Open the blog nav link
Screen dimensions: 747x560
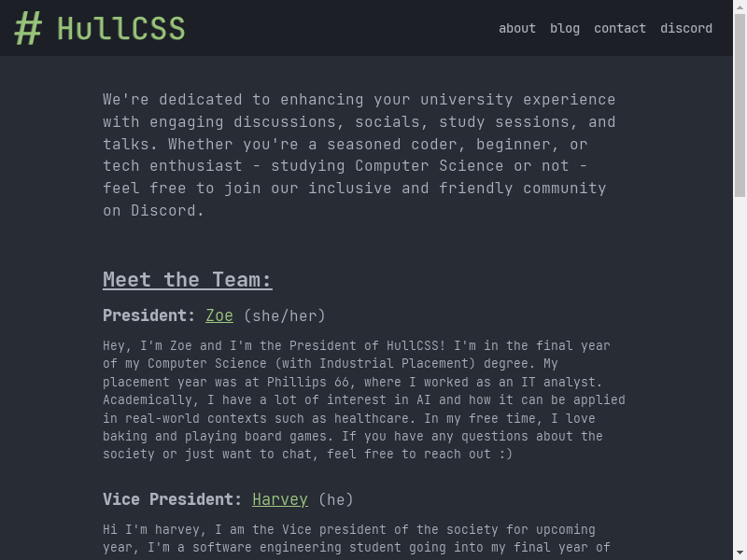pos(565,28)
